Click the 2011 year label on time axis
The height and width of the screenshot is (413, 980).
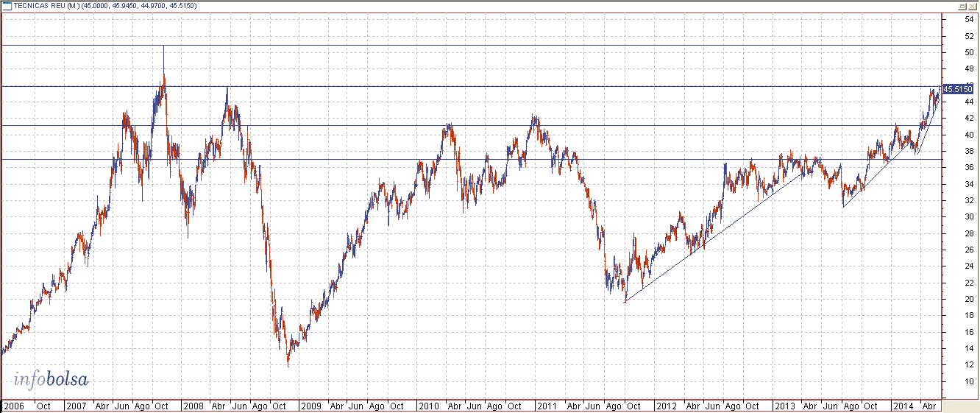pos(547,406)
